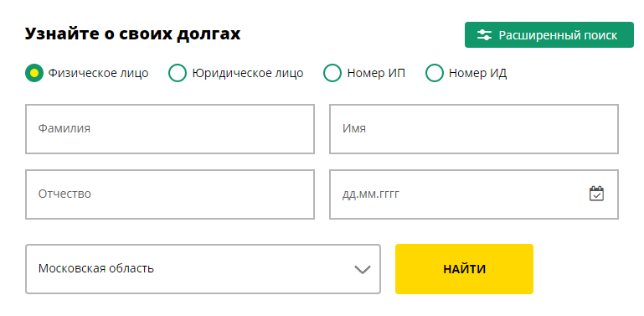Screen dimensions: 644x316
Task: Click the Номер ИП label text
Action: (x=376, y=73)
